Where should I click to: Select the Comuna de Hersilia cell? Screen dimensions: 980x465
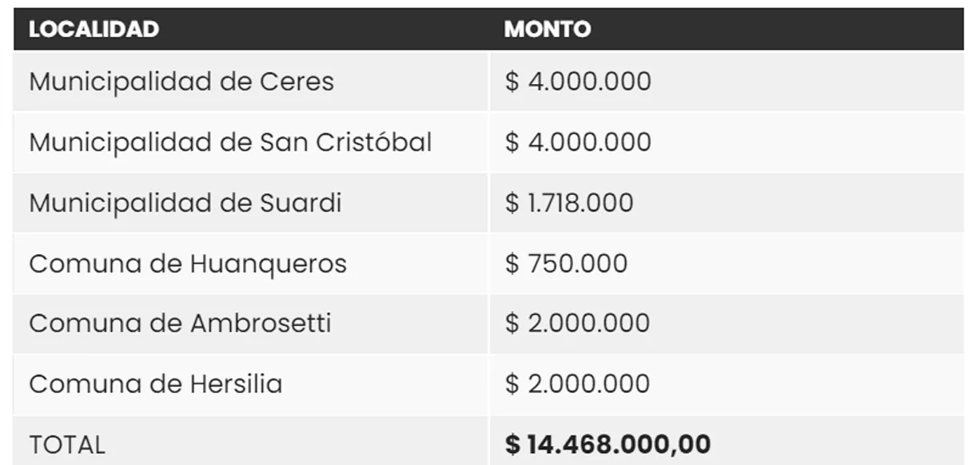coord(156,384)
